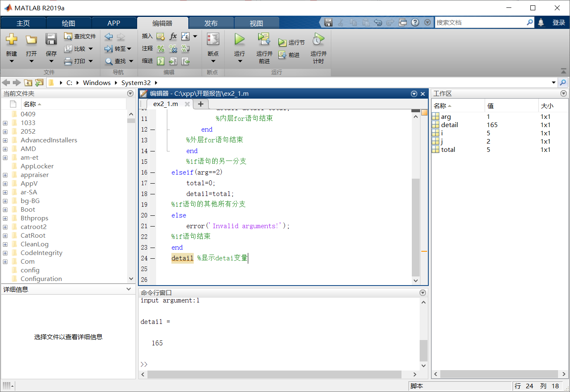The width and height of the screenshot is (570, 392).
Task: Toggle breakpoint on editor line 24
Action: tap(152, 258)
